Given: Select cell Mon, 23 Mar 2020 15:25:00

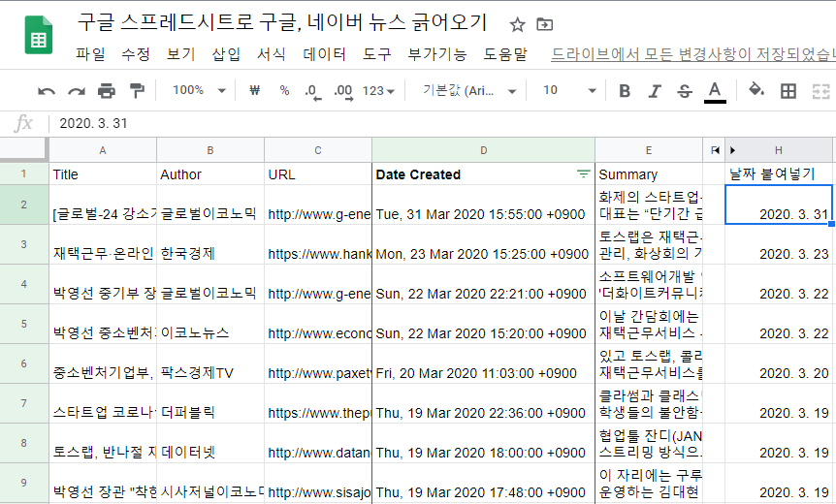Looking at the screenshot, I should (x=484, y=244).
